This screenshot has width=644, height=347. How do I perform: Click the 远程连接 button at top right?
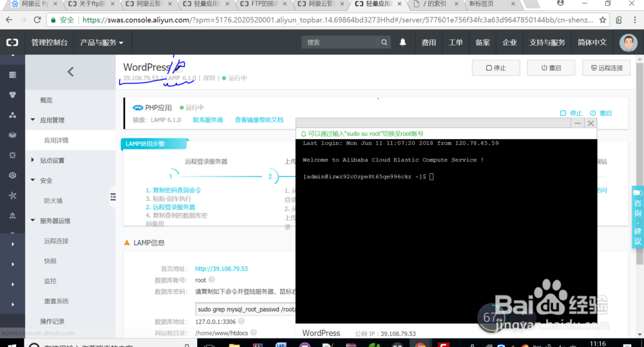[606, 68]
